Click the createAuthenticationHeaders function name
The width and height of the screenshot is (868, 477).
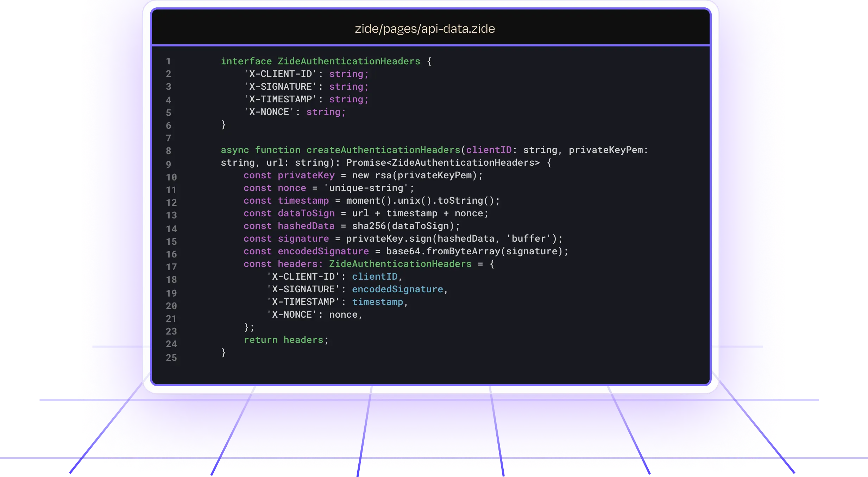point(383,150)
